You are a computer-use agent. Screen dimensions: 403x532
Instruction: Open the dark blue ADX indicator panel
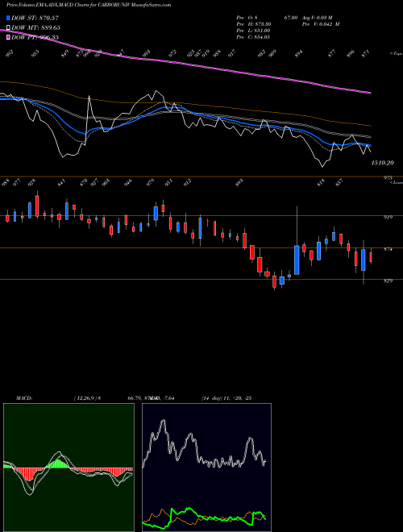coord(206,468)
